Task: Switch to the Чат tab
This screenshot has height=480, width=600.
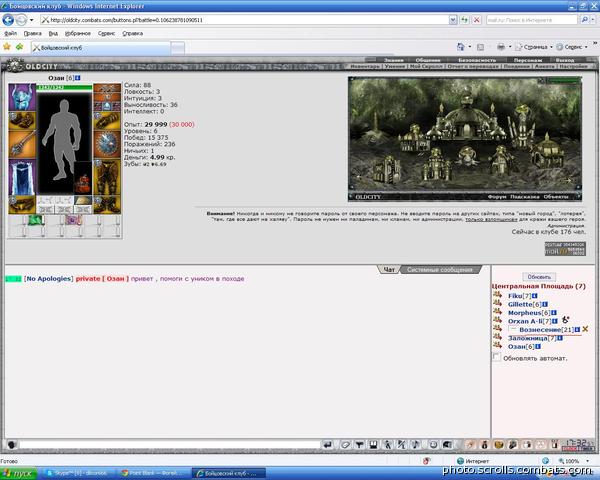Action: click(389, 270)
